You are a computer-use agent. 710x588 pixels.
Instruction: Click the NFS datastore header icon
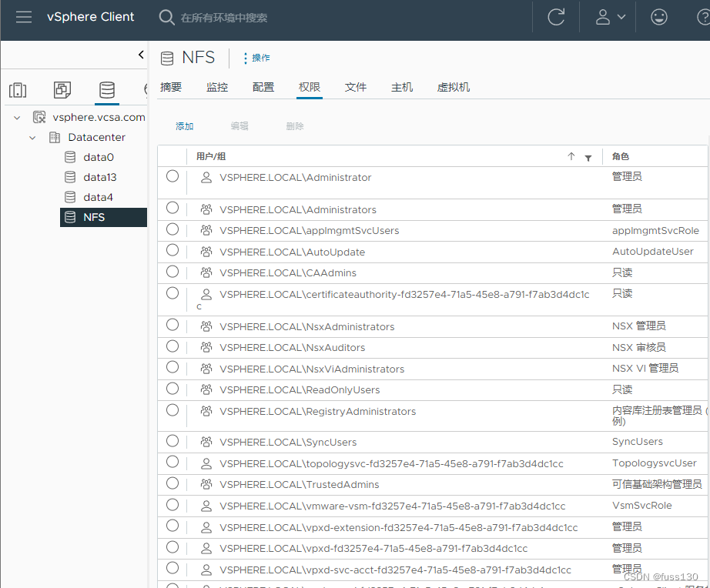click(167, 58)
